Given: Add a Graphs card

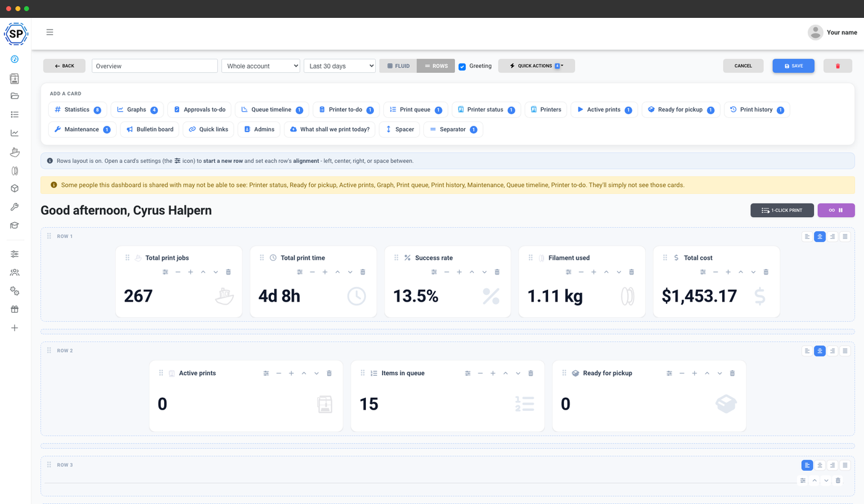Looking at the screenshot, I should coord(137,110).
